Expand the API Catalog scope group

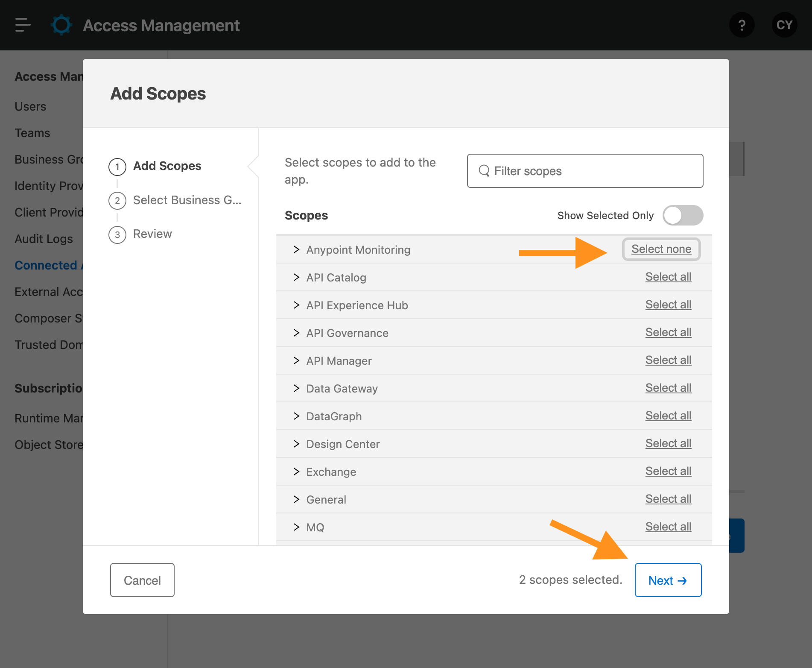pyautogui.click(x=296, y=277)
